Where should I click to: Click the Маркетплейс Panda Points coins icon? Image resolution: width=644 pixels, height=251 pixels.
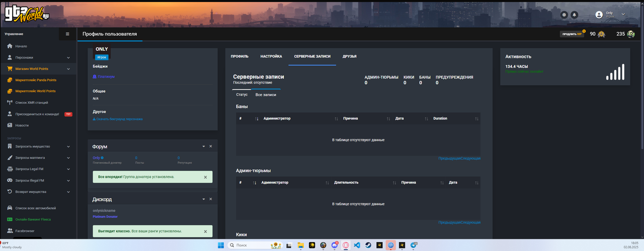pyautogui.click(x=10, y=80)
